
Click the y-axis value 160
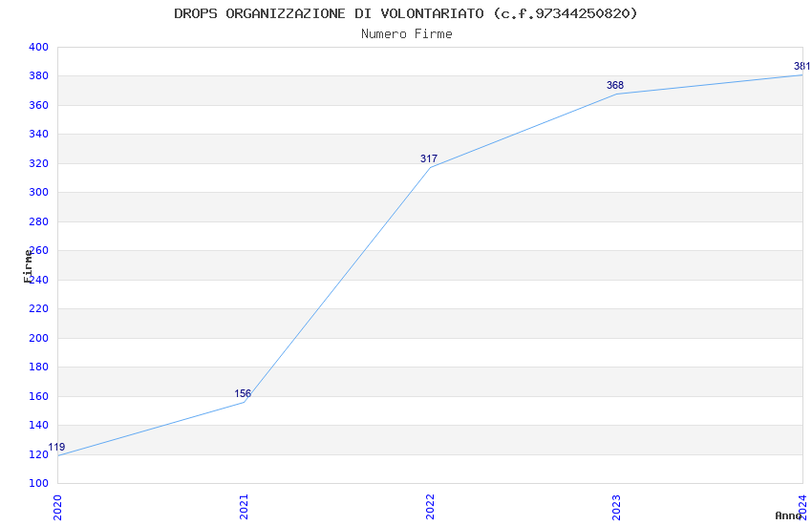click(x=38, y=396)
